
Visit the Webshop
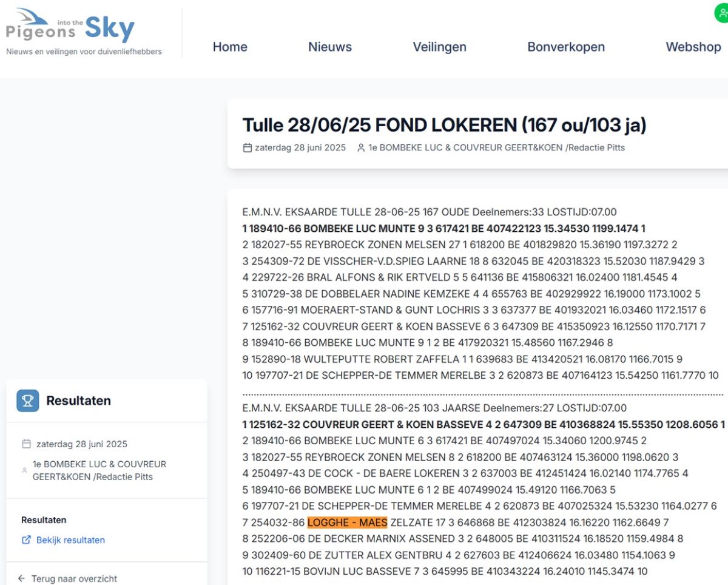coord(693,47)
